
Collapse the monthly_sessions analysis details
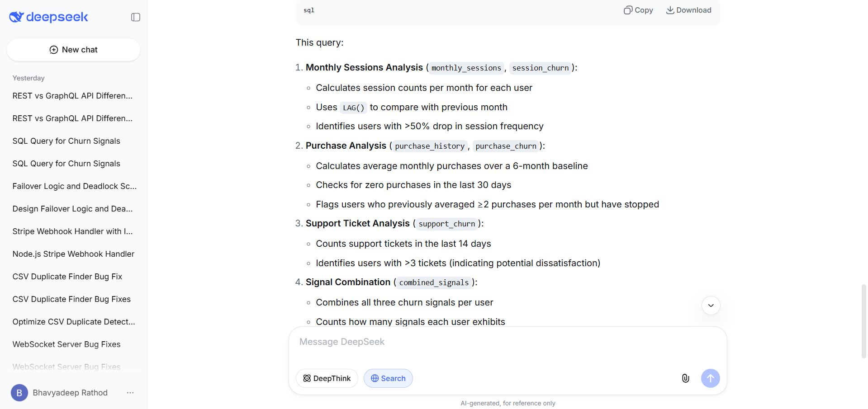[364, 67]
